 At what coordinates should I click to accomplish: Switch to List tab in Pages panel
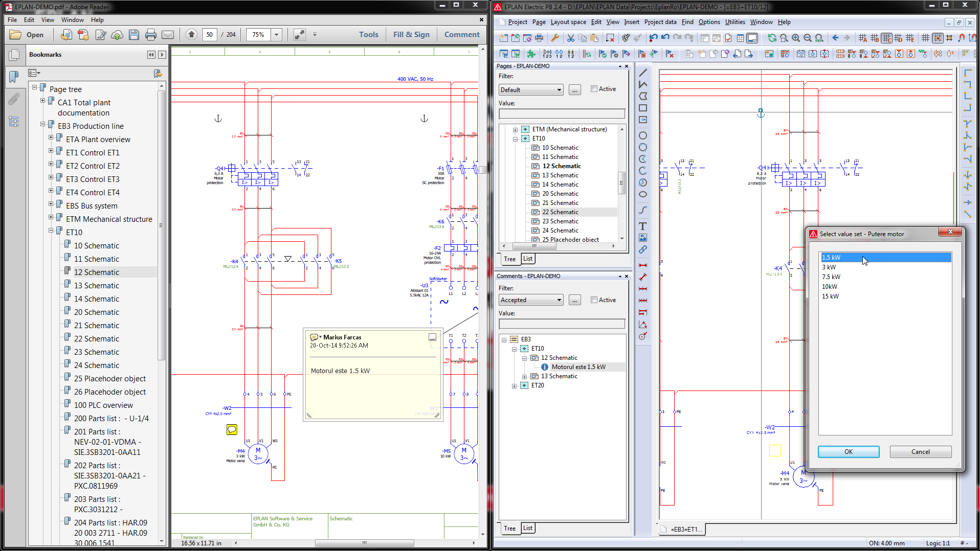click(x=528, y=259)
